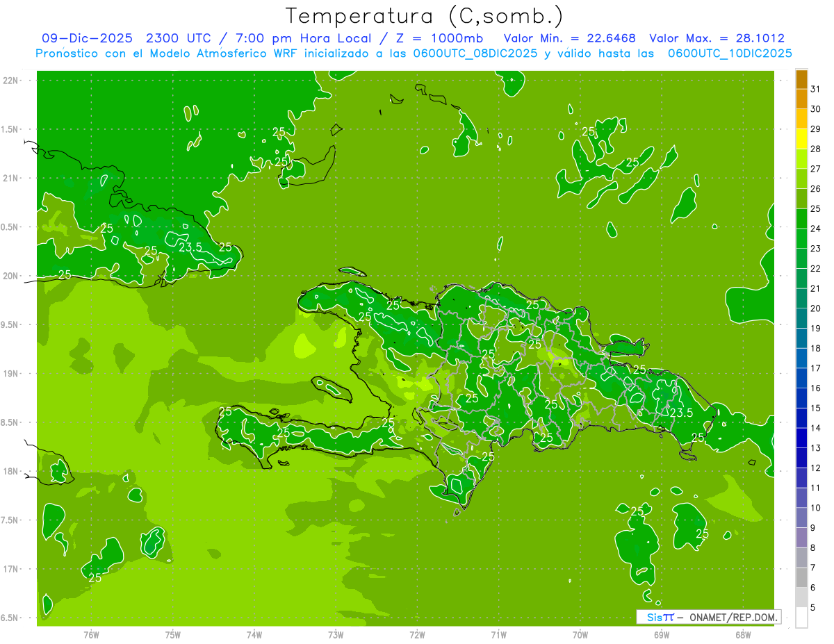The image size is (834, 644).
Task: Click the gray colorbar swatch between 6 and 7
Action: [x=801, y=577]
